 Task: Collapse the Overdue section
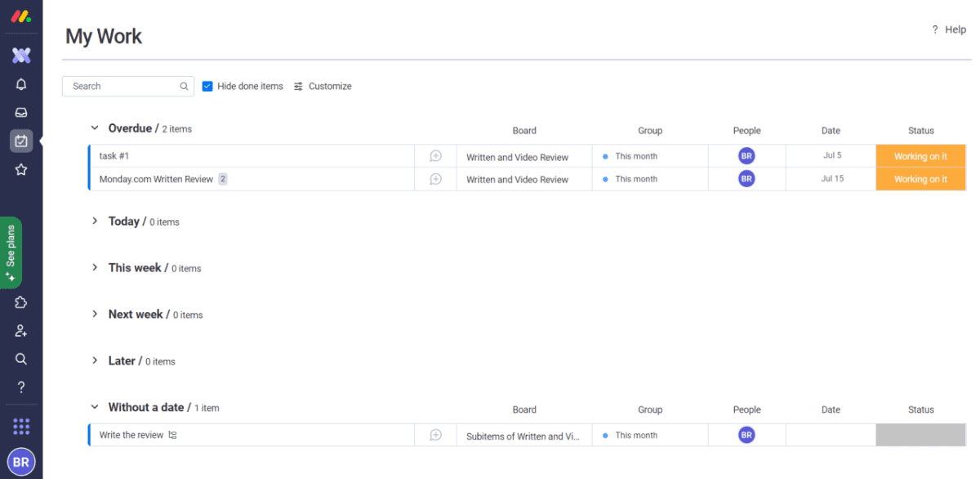[95, 128]
